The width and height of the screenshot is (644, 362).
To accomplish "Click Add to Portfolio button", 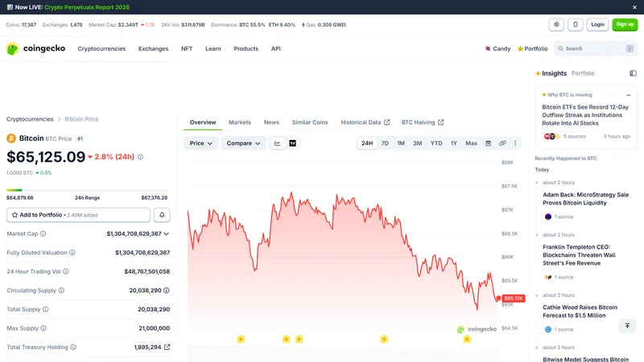I will click(x=78, y=215).
